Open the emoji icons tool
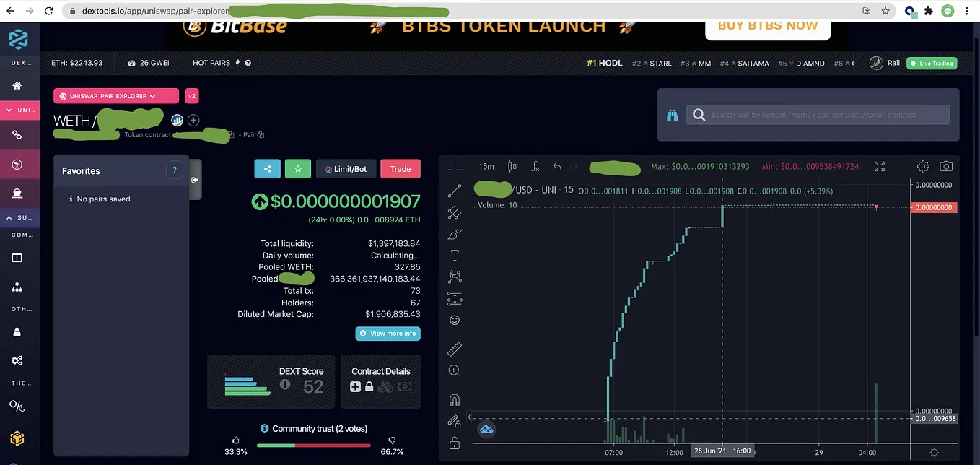 (455, 320)
